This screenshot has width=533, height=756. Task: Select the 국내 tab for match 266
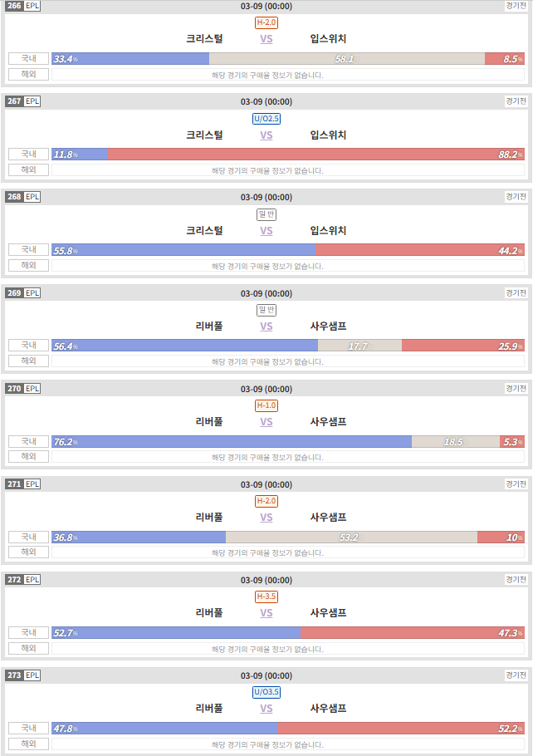point(28,58)
